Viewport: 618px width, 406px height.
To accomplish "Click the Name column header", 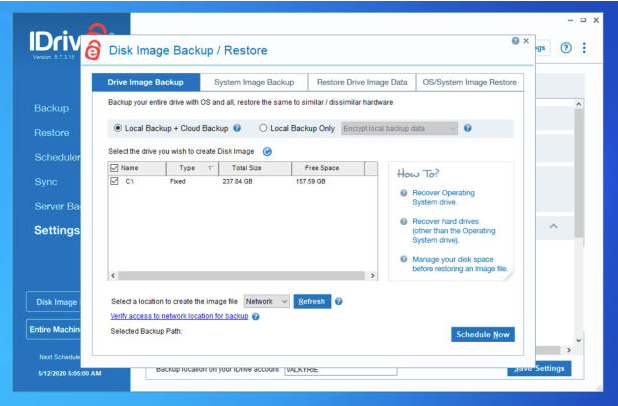I will [x=137, y=168].
